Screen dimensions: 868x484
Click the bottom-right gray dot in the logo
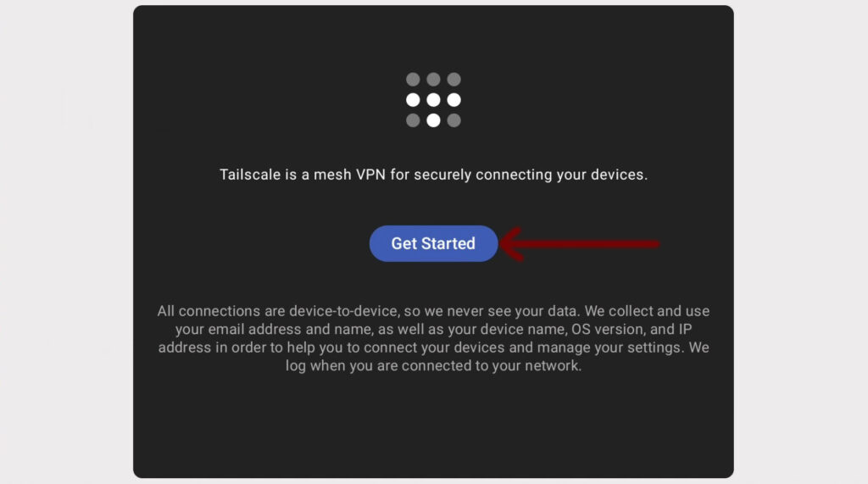click(x=454, y=120)
